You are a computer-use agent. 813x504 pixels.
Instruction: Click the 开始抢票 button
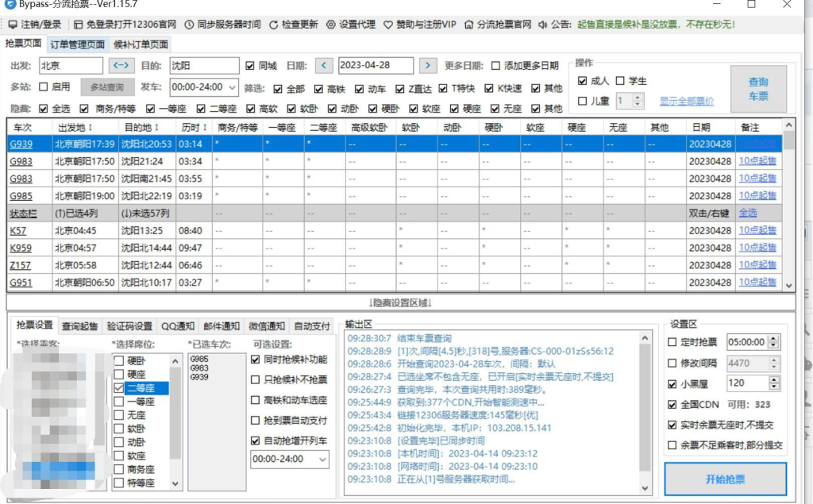725,479
